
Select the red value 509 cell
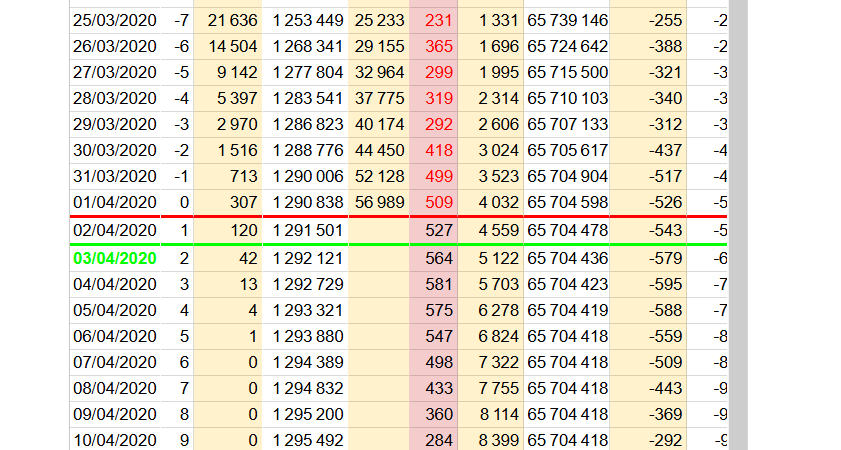[x=433, y=202]
